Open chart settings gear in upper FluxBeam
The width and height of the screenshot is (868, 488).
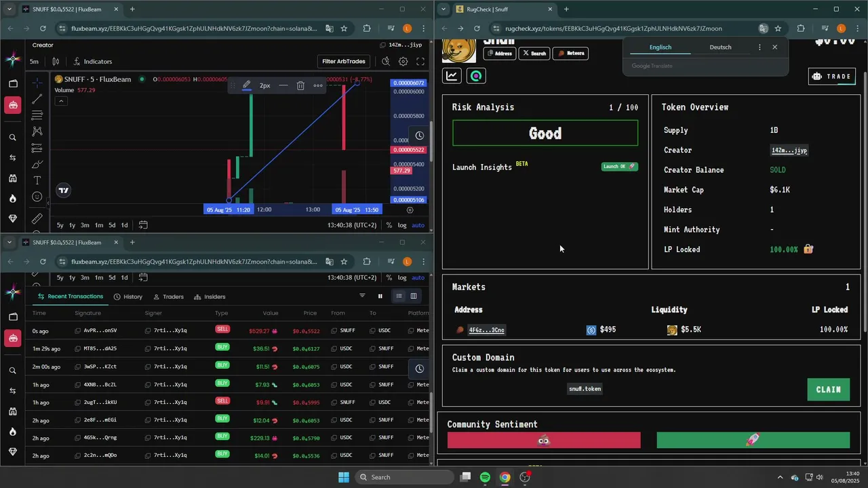pos(403,62)
